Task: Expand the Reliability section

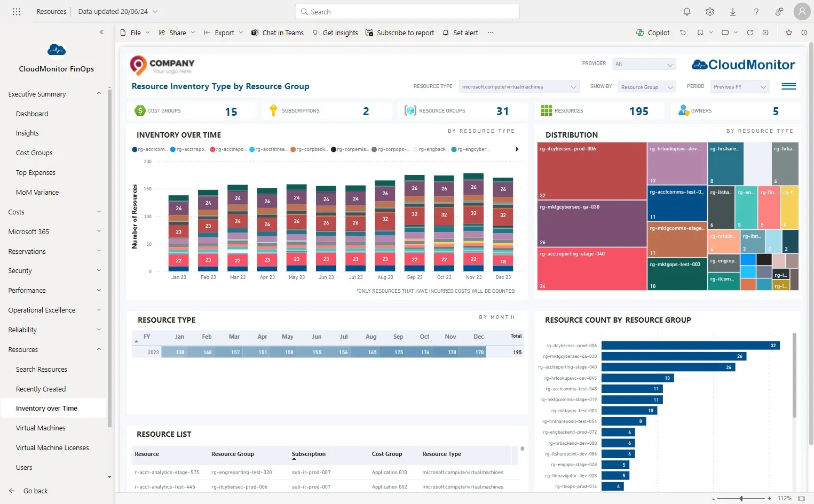Action: click(99, 330)
